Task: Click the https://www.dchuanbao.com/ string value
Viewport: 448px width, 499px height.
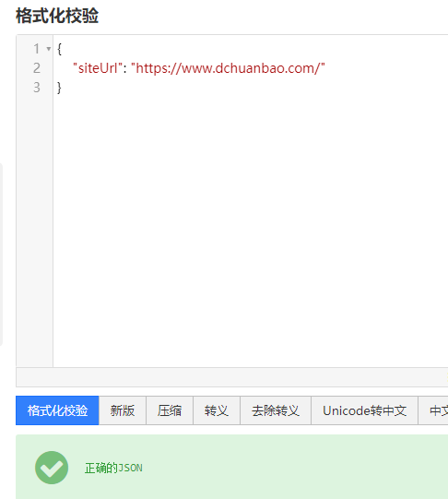Action: tap(228, 68)
